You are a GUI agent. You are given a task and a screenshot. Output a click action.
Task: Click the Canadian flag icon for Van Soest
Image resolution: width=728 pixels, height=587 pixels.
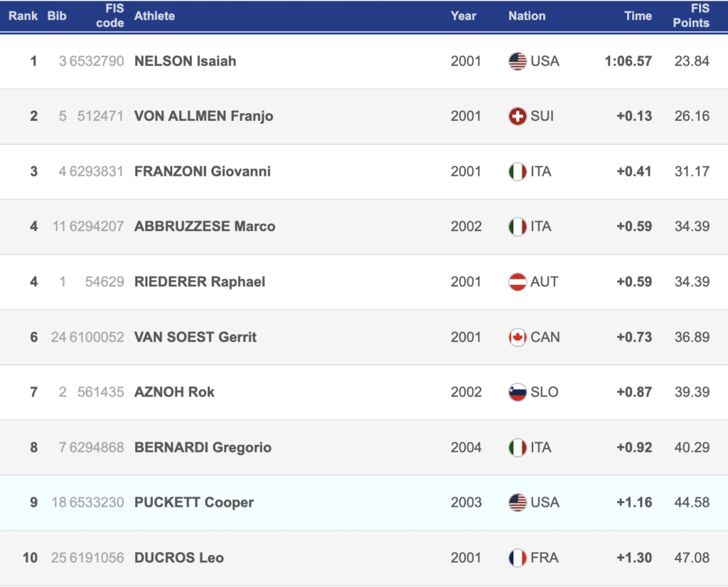click(518, 337)
